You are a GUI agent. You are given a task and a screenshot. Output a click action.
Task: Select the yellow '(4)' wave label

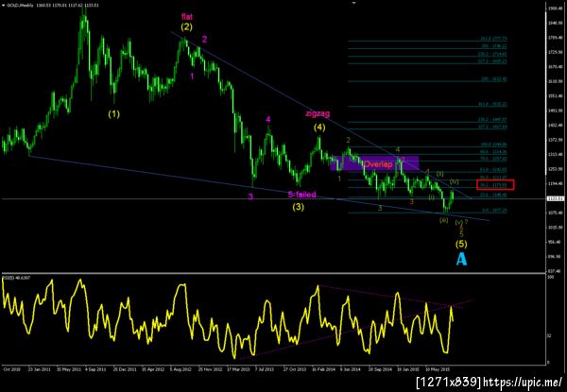click(x=319, y=128)
